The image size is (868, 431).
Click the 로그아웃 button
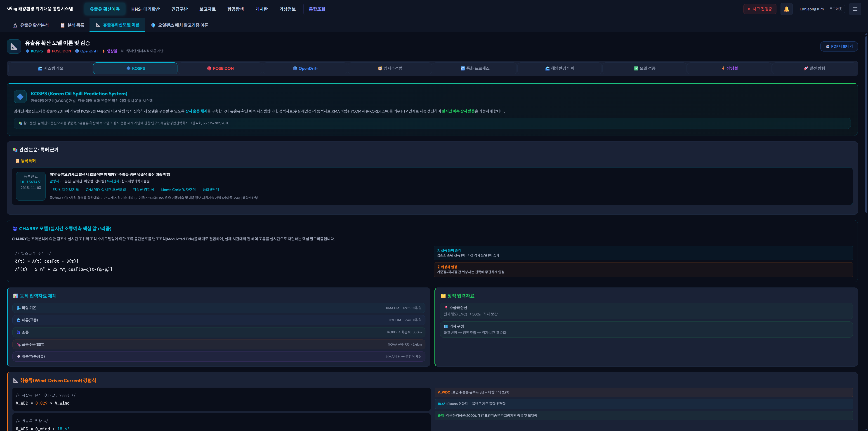(x=835, y=9)
